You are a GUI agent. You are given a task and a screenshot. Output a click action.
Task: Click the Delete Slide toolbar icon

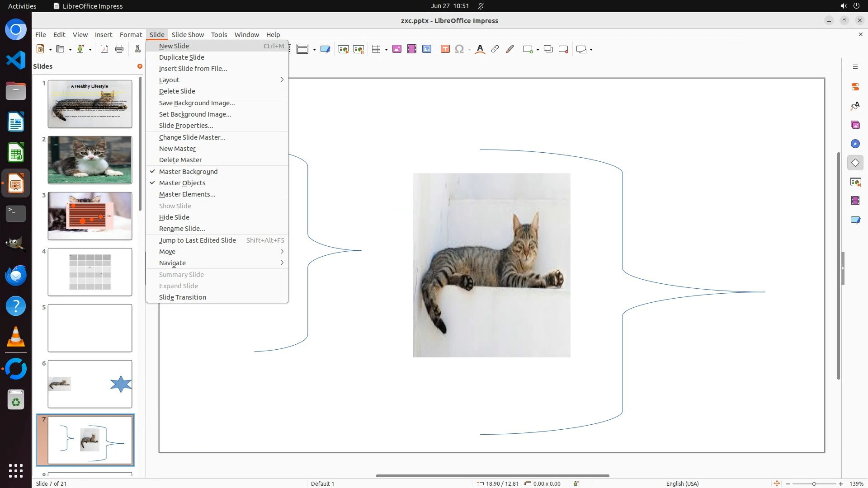click(563, 49)
